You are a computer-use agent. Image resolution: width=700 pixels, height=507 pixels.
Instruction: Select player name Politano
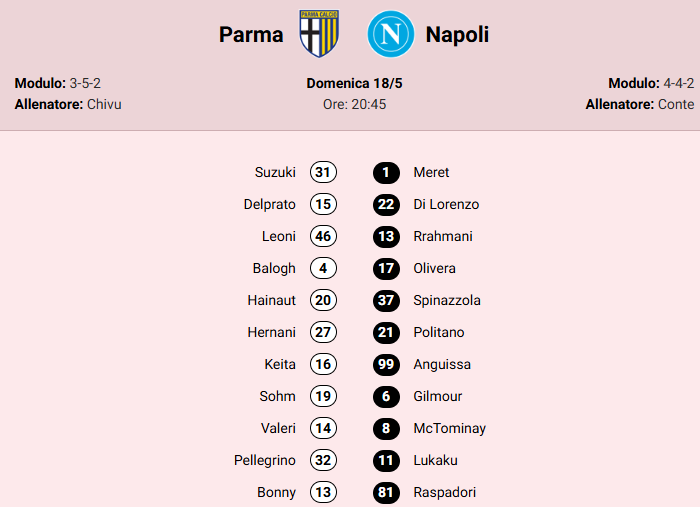coord(438,332)
